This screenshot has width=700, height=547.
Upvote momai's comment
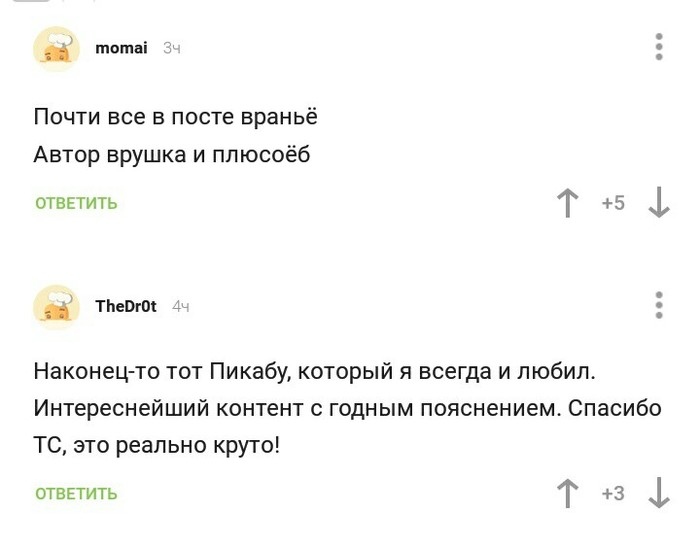point(568,203)
